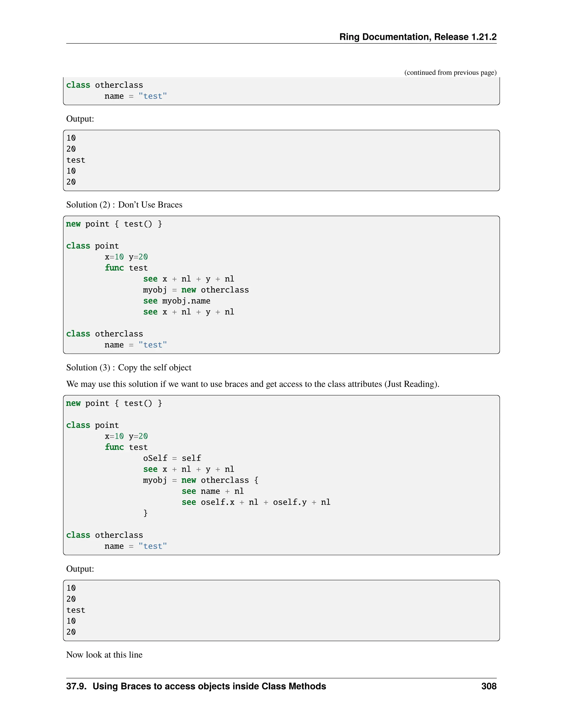Viewport: 563px width, 728px height.
Task: Click the 'myobj = new otherclass {' line
Action: (x=200, y=480)
